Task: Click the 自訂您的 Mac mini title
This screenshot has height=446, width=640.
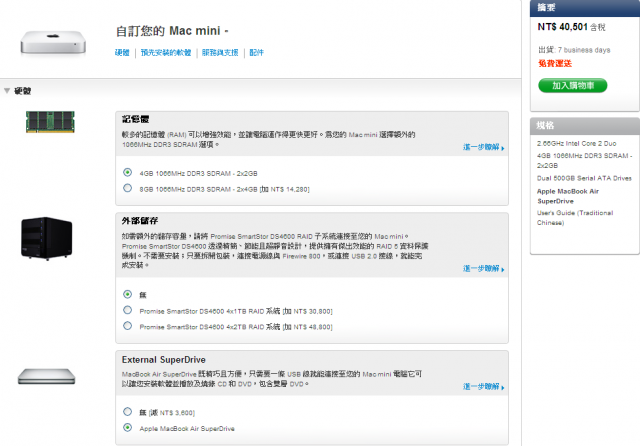Action: coord(172,31)
